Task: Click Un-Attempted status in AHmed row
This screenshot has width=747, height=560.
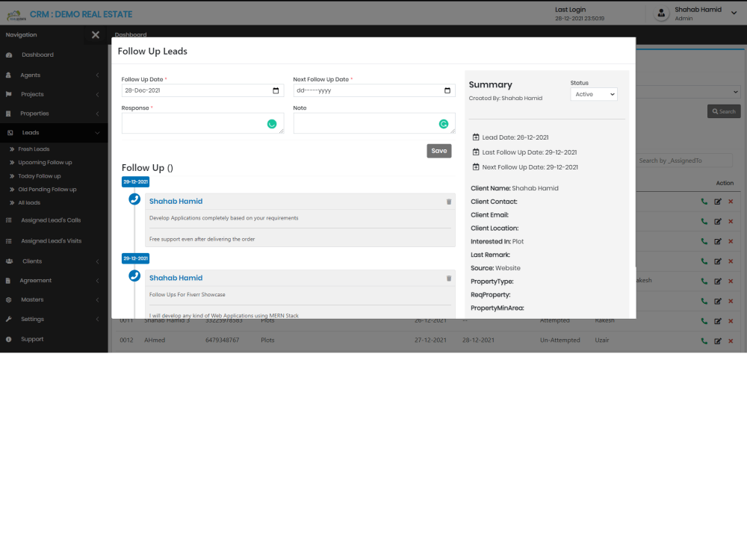Action: [x=560, y=340]
